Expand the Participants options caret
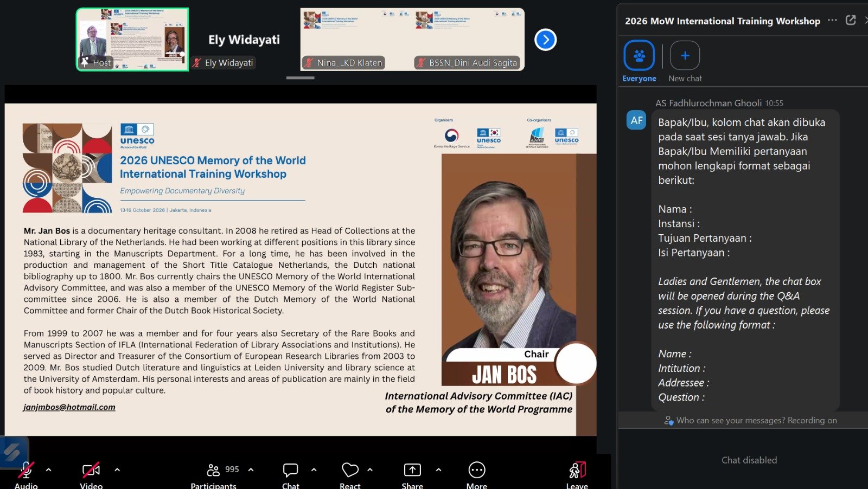This screenshot has width=868, height=489. click(x=251, y=469)
